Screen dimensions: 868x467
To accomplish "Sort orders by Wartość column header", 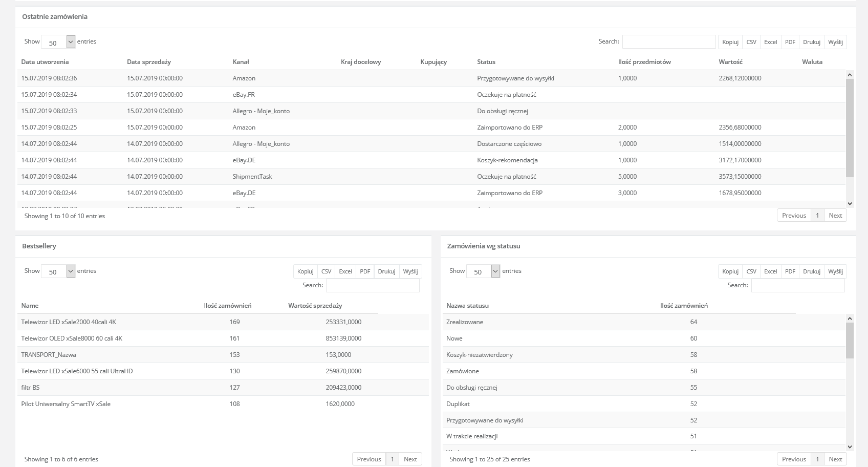I will tap(730, 62).
